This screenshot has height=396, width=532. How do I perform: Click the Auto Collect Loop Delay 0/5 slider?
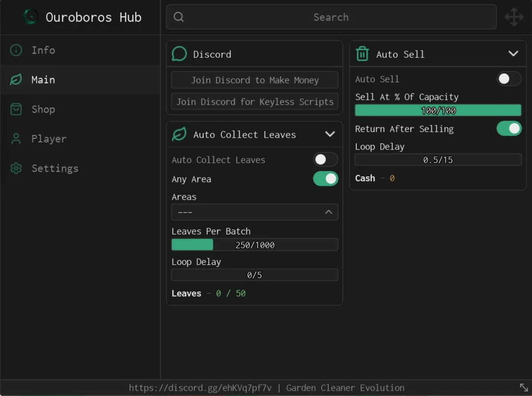(255, 275)
